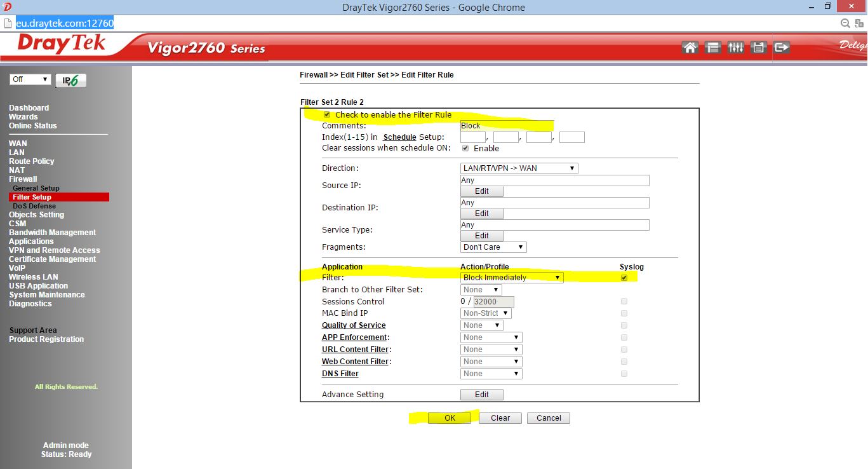Click the floppy disk save icon
This screenshot has width=868, height=469.
pos(758,48)
